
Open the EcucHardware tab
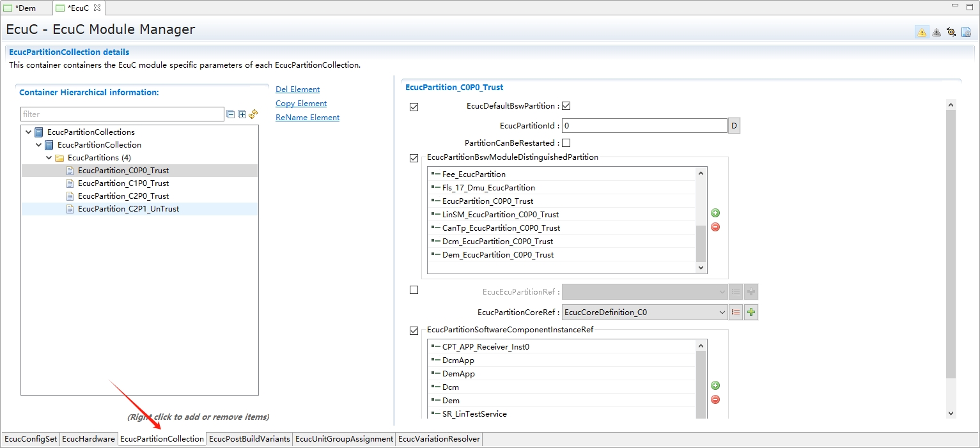pos(89,439)
